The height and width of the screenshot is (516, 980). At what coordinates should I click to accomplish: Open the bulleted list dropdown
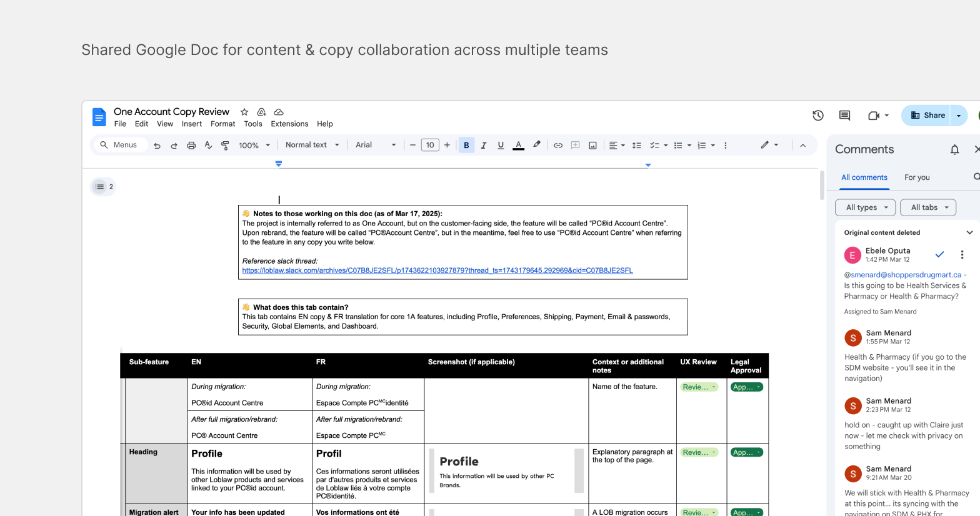point(682,145)
